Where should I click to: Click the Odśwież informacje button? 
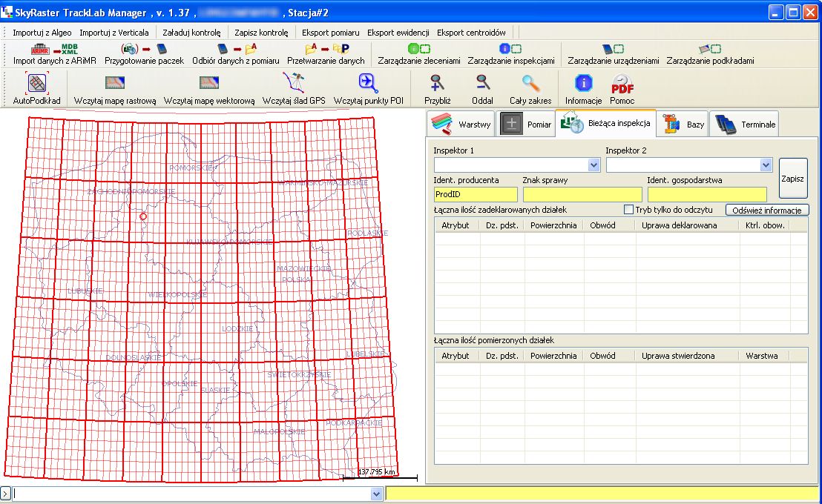tap(766, 210)
